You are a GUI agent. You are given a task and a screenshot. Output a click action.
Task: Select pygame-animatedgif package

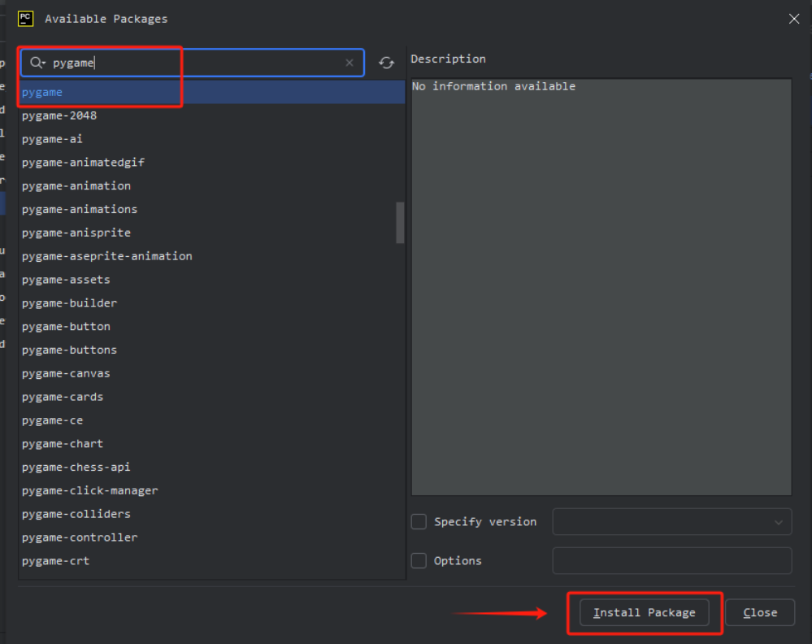212,162
